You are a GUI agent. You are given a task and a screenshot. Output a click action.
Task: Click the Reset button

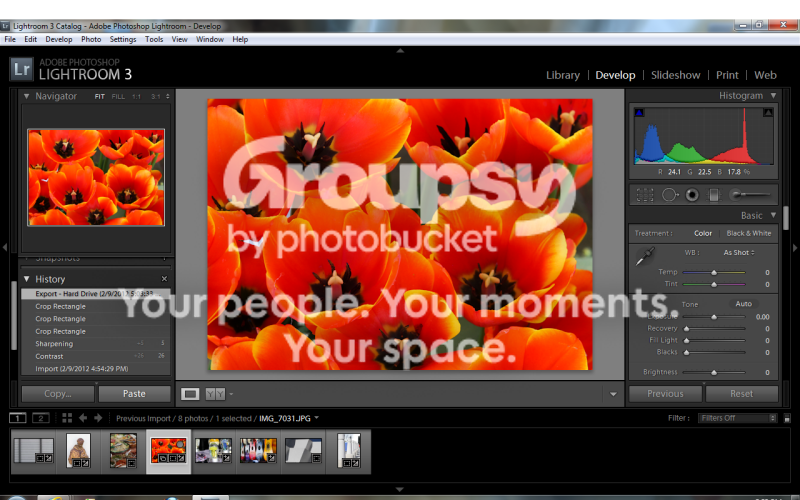click(741, 394)
